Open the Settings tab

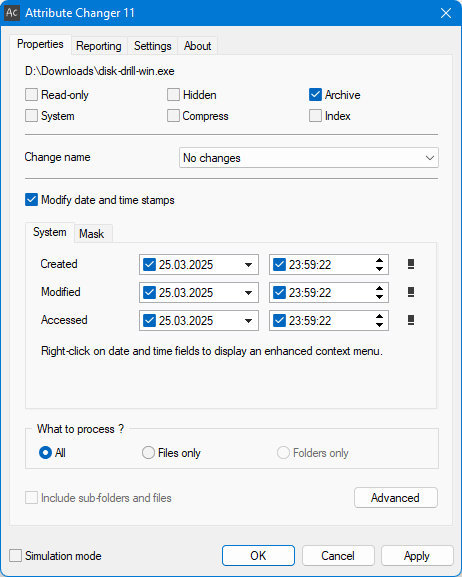(152, 46)
